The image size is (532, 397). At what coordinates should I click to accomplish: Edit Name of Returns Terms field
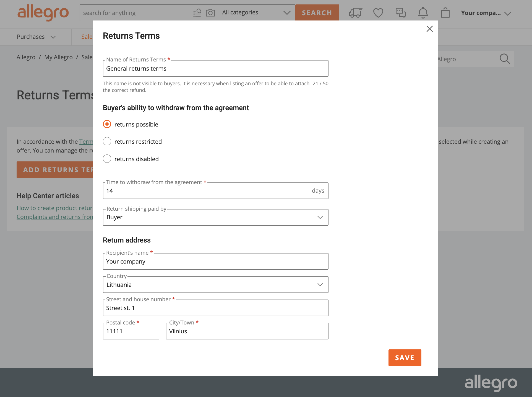216,68
